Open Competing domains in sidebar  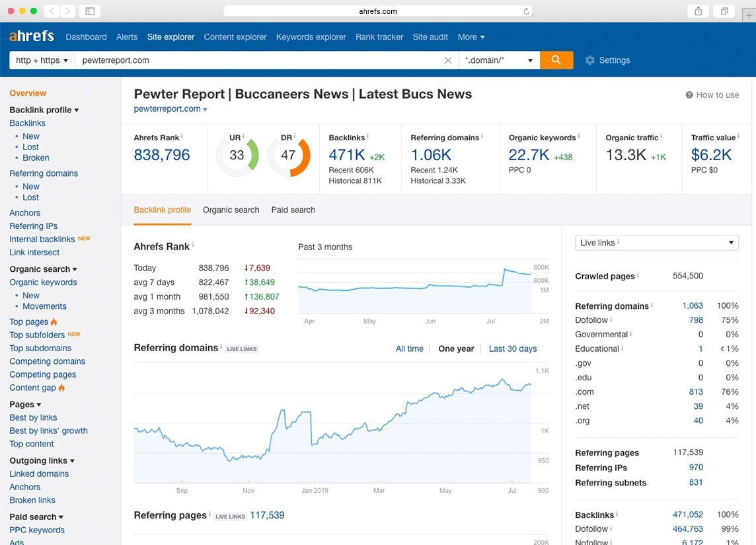[x=48, y=361]
